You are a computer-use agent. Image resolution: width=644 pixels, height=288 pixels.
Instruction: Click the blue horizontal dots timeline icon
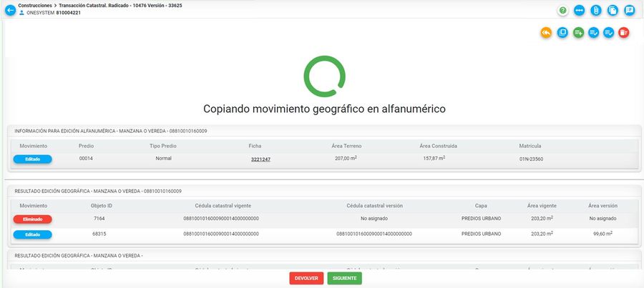click(x=580, y=11)
